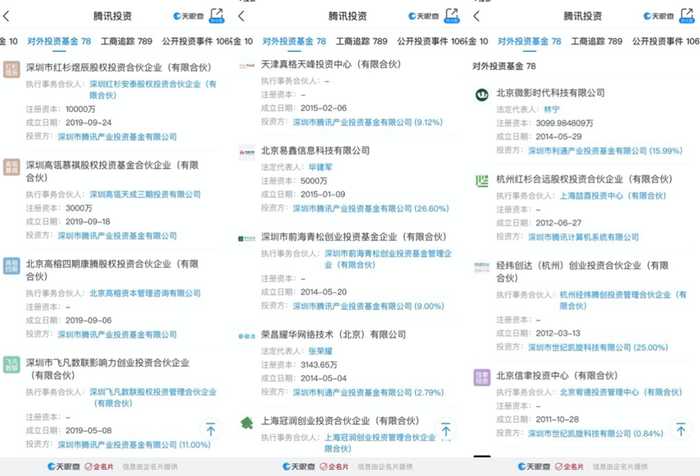Tap the 飞凡数联 teal avatar icon
The height and width of the screenshot is (476, 700).
[x=12, y=364]
